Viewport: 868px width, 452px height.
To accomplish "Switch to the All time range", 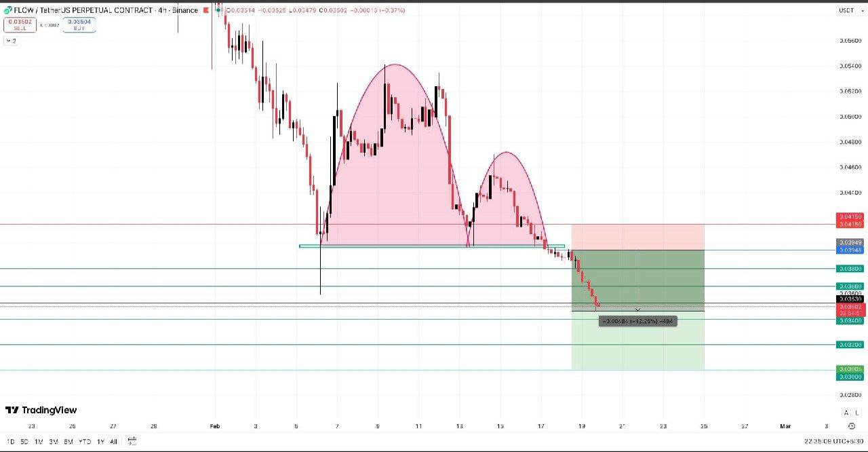I will tap(113, 441).
